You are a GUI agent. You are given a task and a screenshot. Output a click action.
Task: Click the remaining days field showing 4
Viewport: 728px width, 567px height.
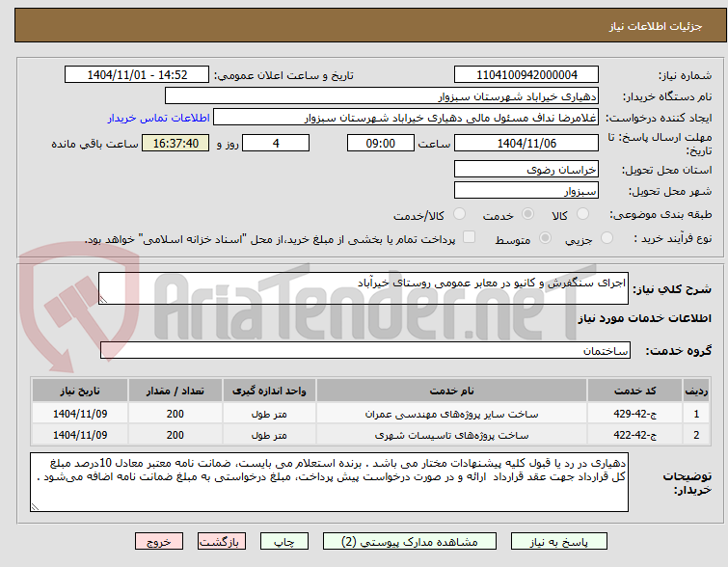pyautogui.click(x=276, y=143)
